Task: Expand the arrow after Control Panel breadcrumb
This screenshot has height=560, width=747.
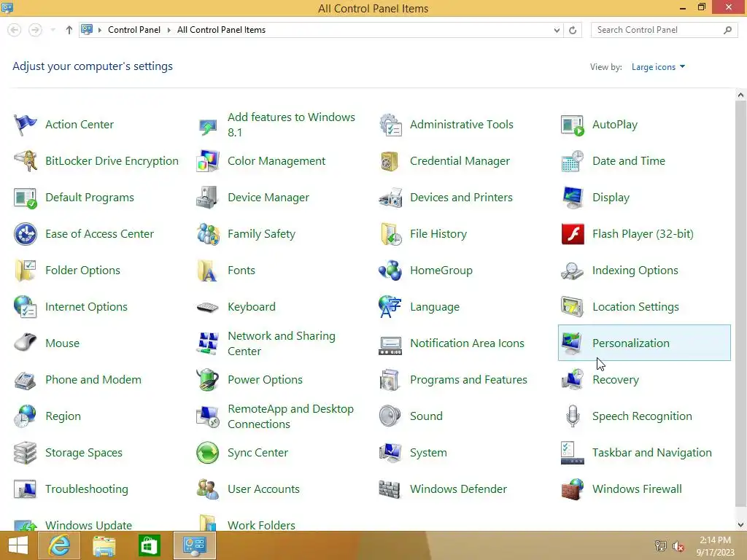Action: [169, 30]
